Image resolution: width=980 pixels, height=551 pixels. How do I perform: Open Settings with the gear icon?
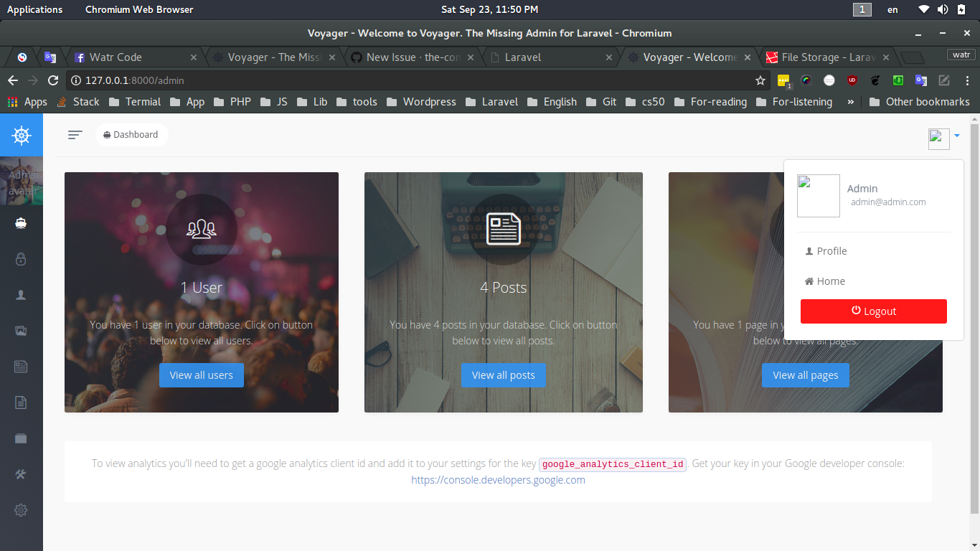point(21,509)
